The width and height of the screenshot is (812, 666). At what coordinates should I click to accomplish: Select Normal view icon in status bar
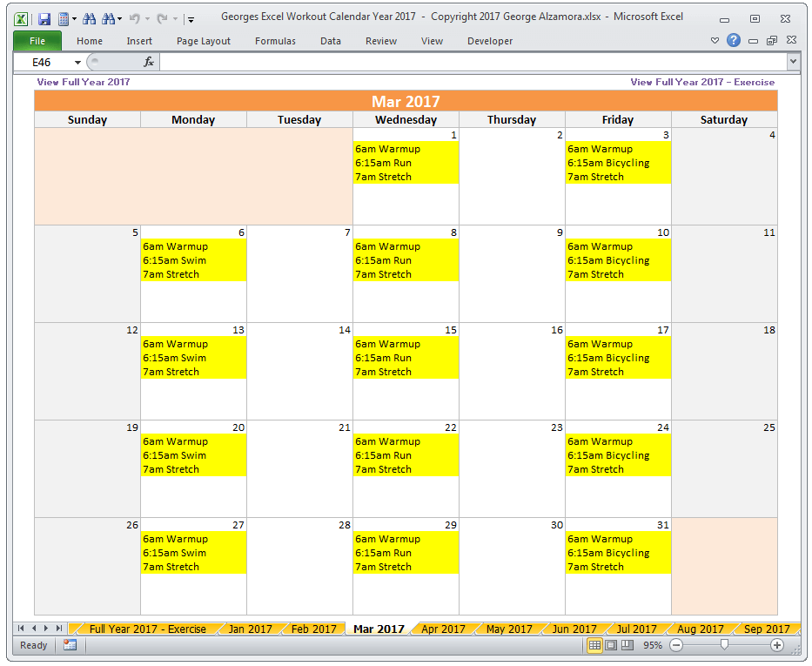coord(597,645)
